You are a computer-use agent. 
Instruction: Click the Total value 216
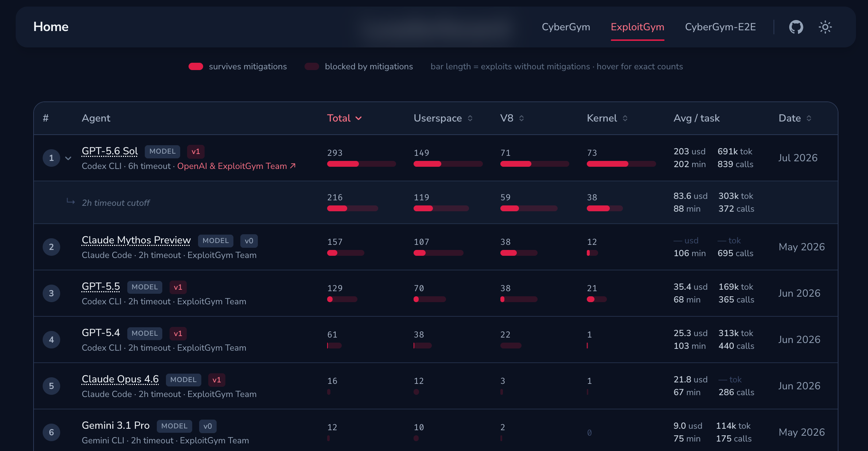coord(335,197)
